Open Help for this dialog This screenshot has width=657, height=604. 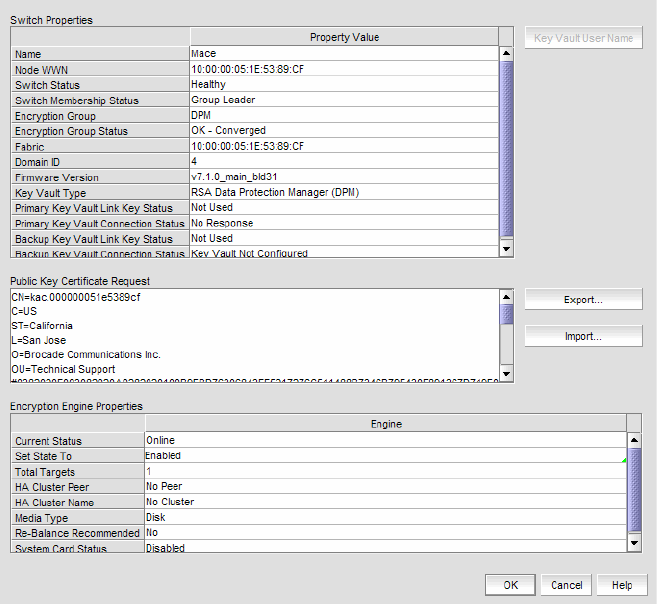(x=622, y=585)
